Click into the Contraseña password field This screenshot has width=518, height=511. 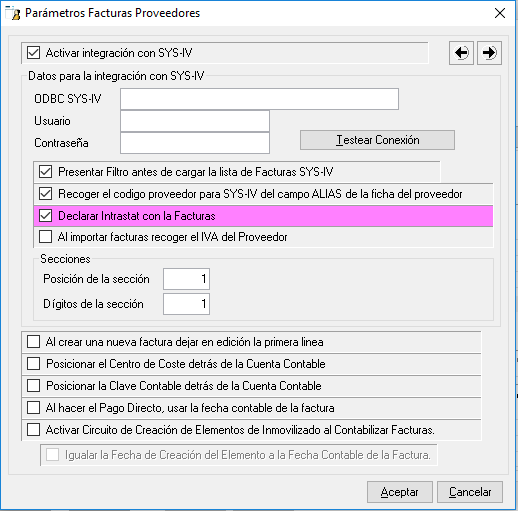pyautogui.click(x=195, y=143)
